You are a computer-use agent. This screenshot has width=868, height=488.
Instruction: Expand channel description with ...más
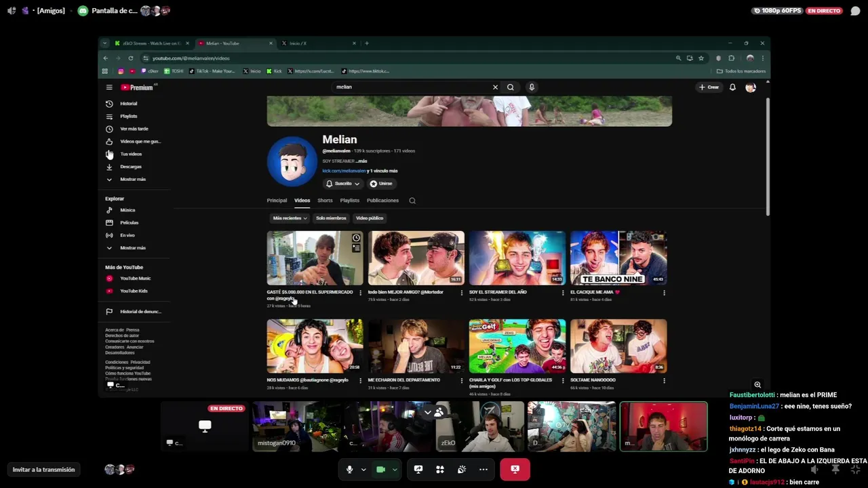(361, 161)
